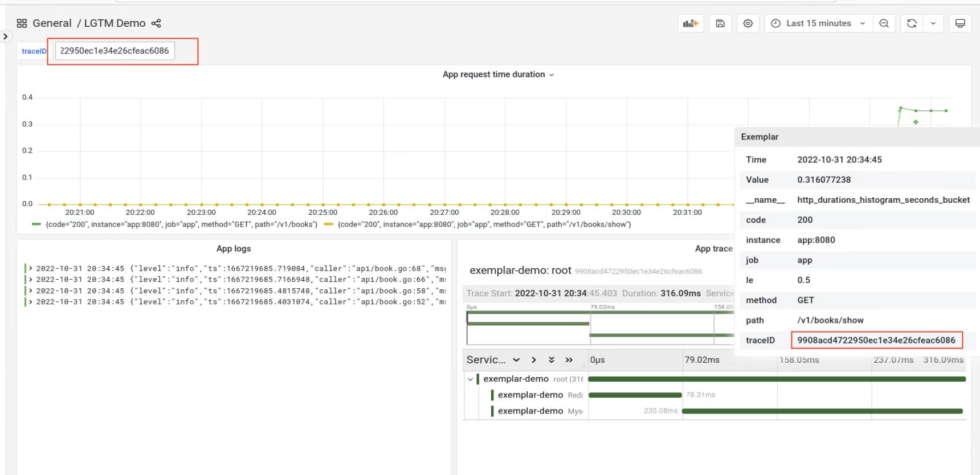Expand the side navigation menu
980x475 pixels.
pos(5,36)
